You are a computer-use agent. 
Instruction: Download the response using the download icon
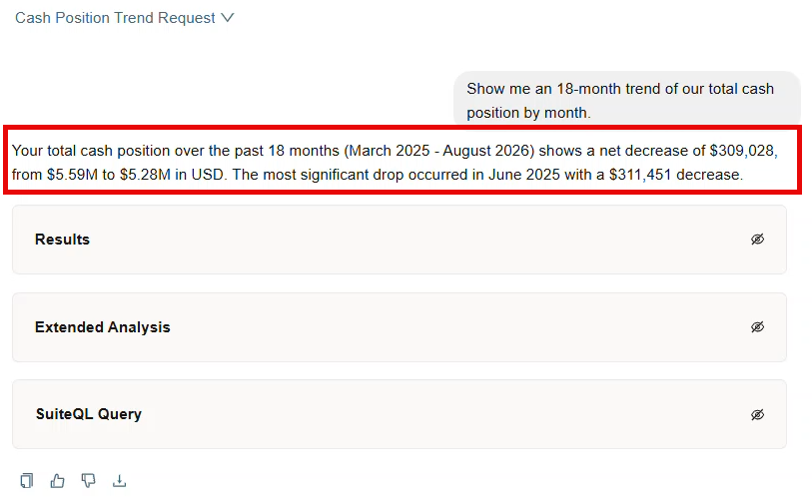click(x=119, y=481)
